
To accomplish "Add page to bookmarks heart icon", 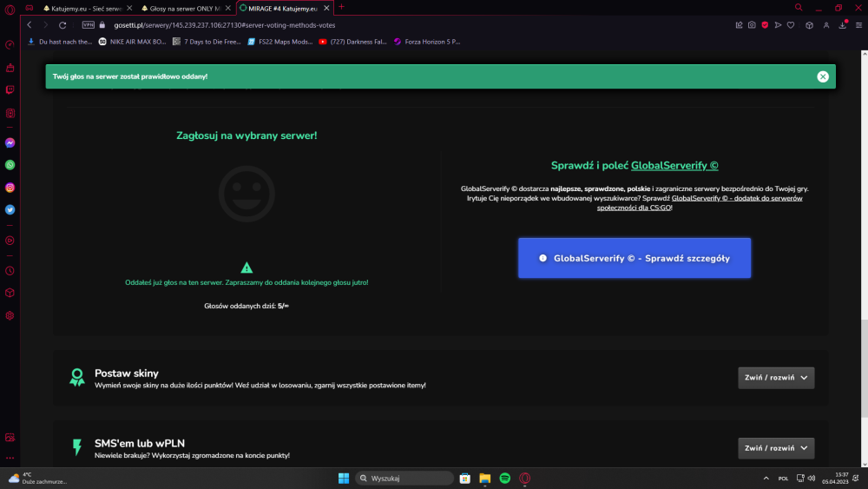I will click(x=791, y=25).
